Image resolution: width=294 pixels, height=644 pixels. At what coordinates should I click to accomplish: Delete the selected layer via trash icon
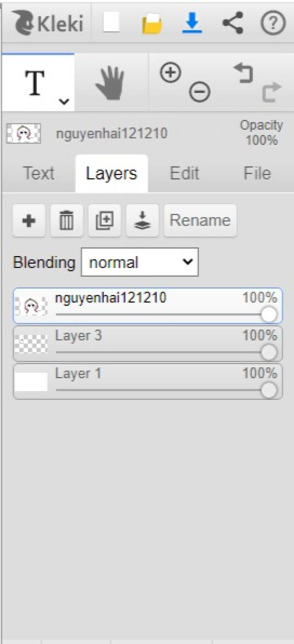67,220
